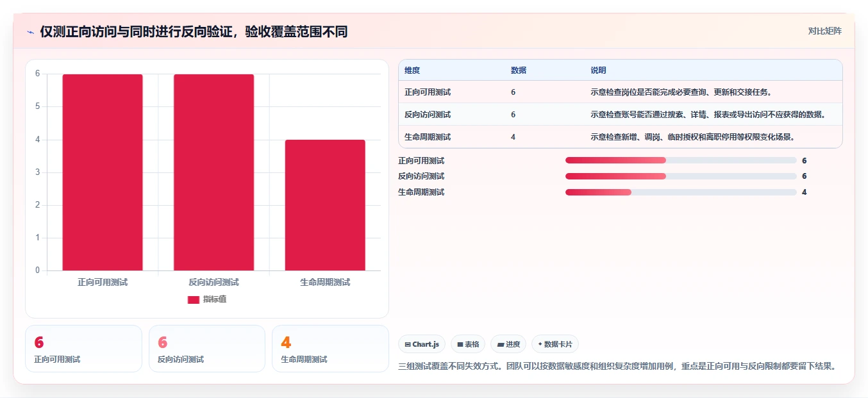The height and width of the screenshot is (398, 868).
Task: Click the y-axis tick label 1
Action: [x=37, y=238]
